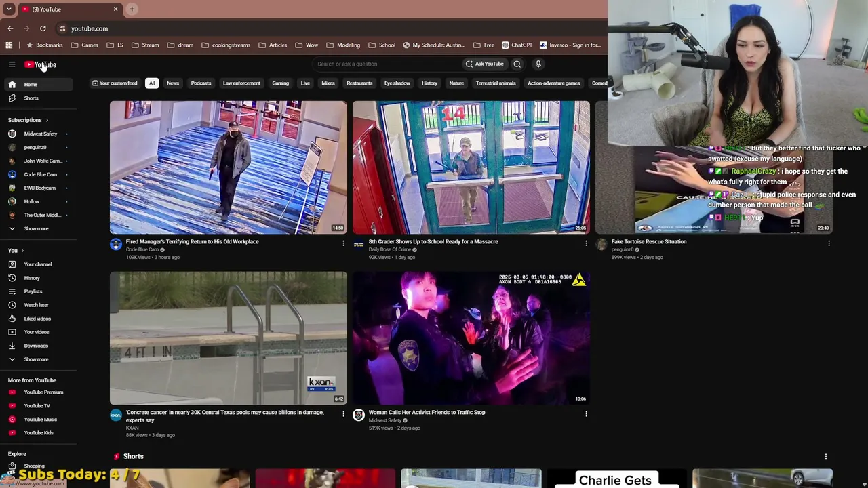Expand the Subscriptions section chevron

(x=47, y=120)
